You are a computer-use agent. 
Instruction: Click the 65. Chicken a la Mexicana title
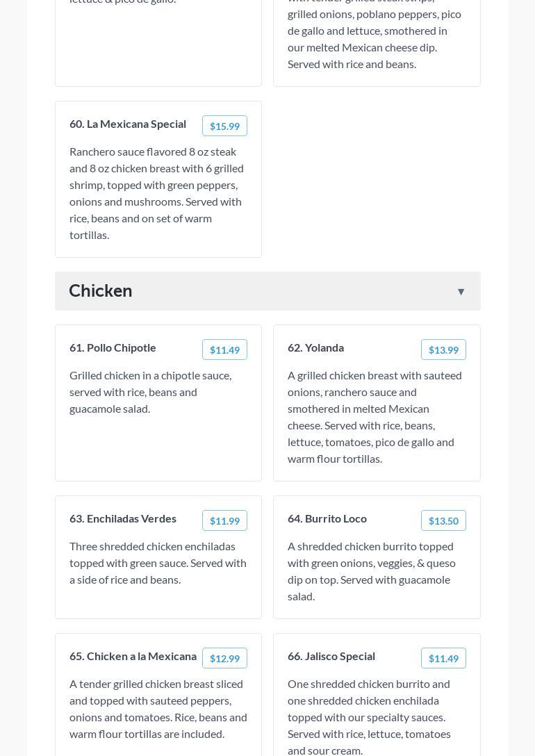tap(133, 656)
